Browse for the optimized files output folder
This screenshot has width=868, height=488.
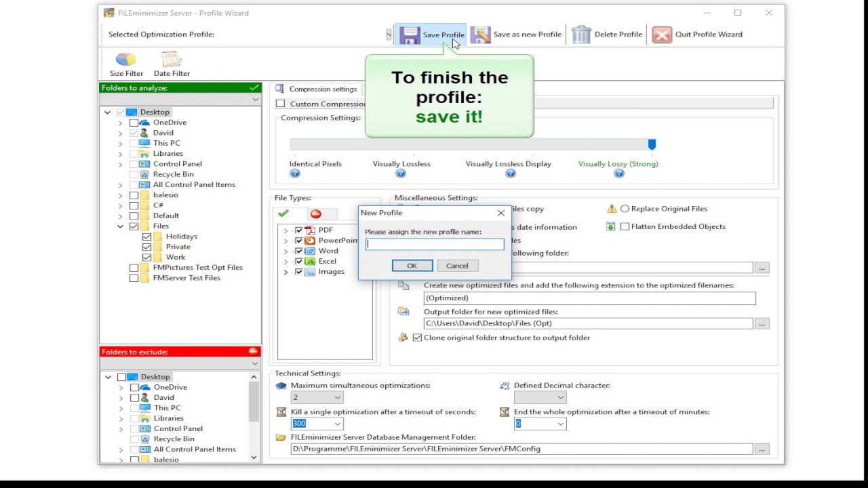click(x=762, y=323)
